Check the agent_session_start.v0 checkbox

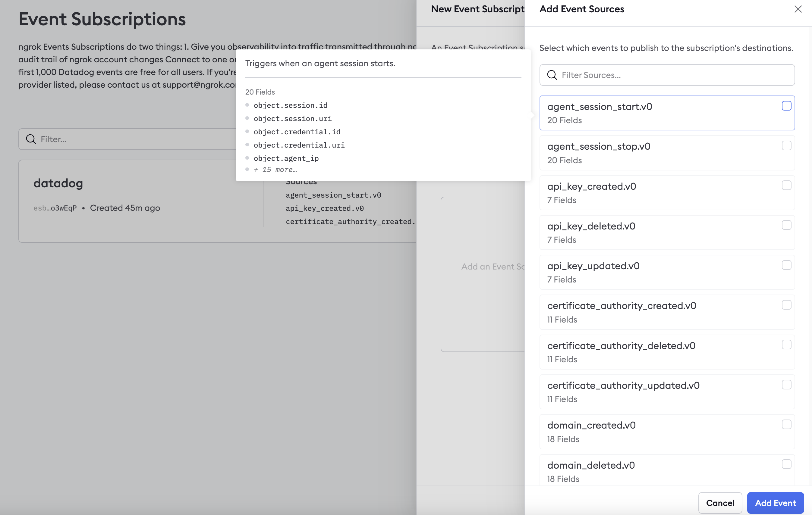pos(786,106)
